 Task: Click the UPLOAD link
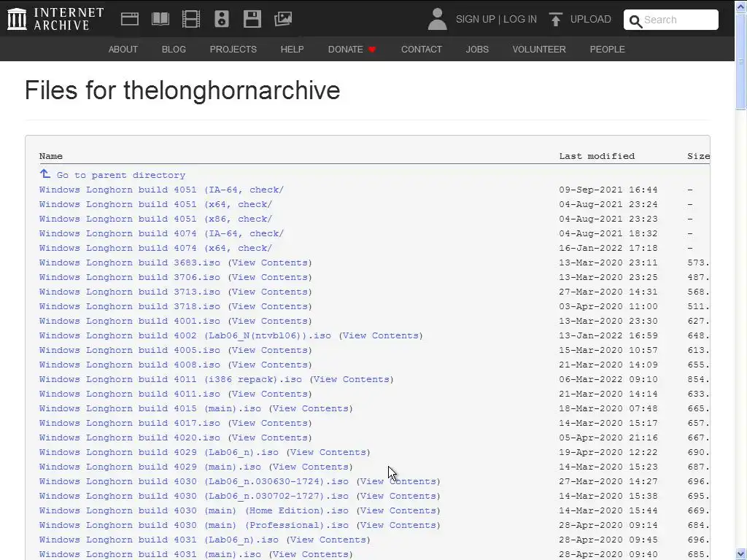pyautogui.click(x=591, y=19)
